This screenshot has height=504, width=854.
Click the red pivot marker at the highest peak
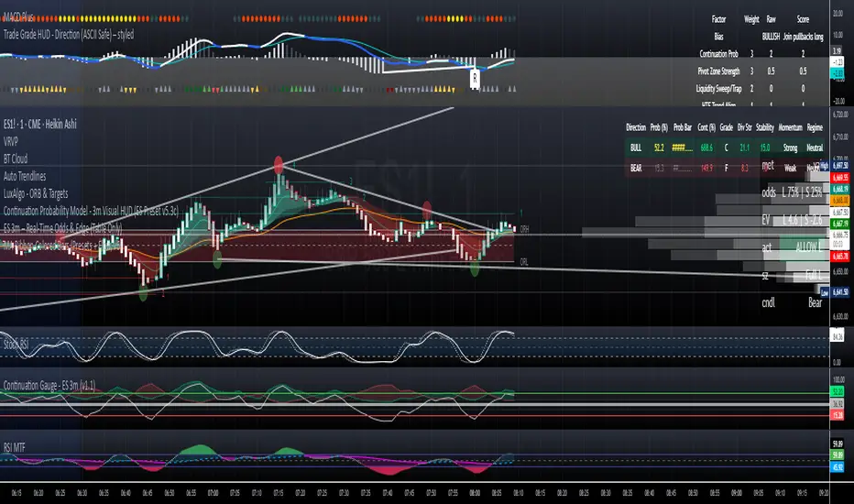[x=279, y=165]
